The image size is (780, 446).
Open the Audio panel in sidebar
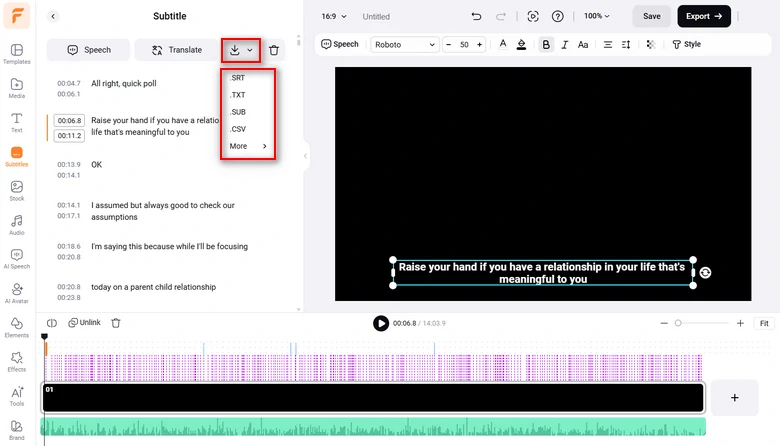click(16, 225)
